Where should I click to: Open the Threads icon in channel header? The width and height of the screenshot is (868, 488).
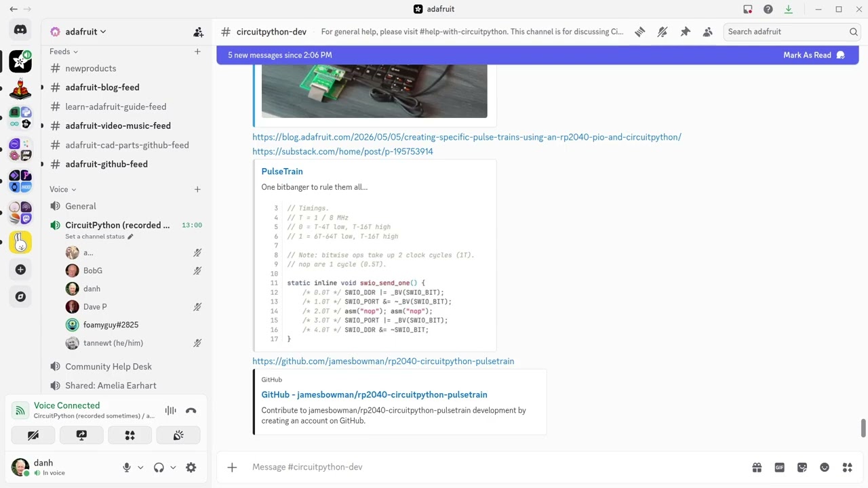pyautogui.click(x=639, y=32)
